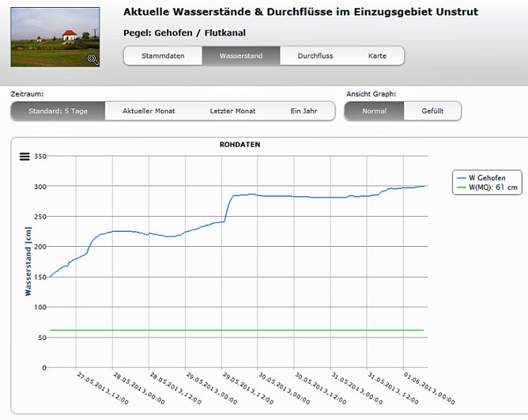Click the green MQ reference line in chart
Viewport: 528px width, 420px height.
tap(237, 330)
